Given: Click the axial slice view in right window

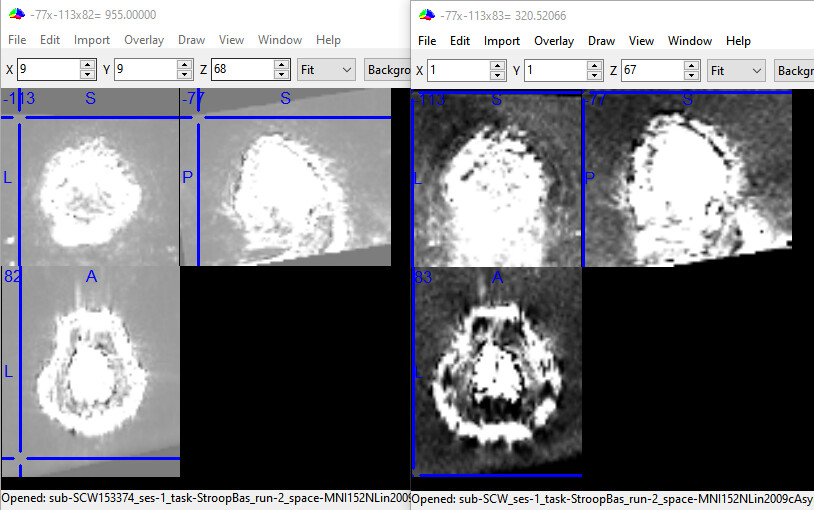Looking at the screenshot, I should (x=497, y=370).
